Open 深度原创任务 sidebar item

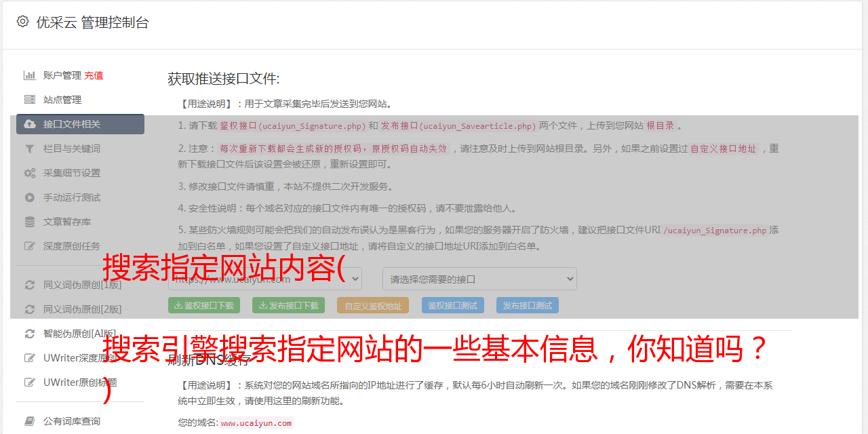pyautogui.click(x=72, y=246)
